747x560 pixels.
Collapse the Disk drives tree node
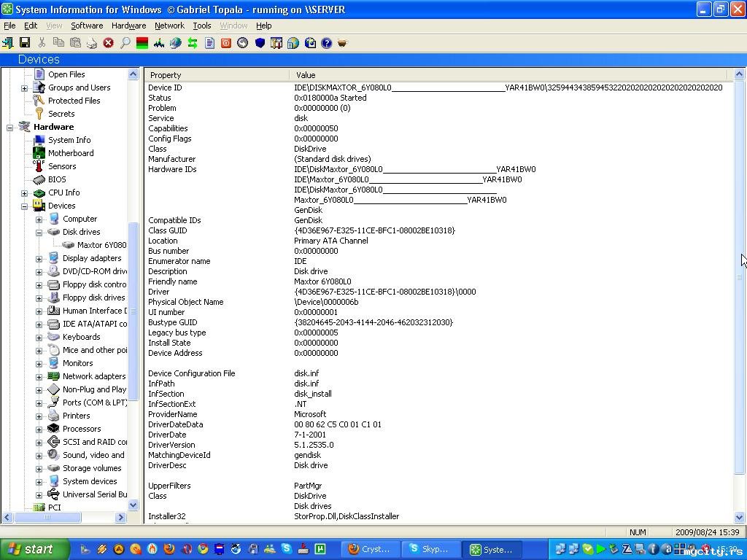click(x=39, y=232)
